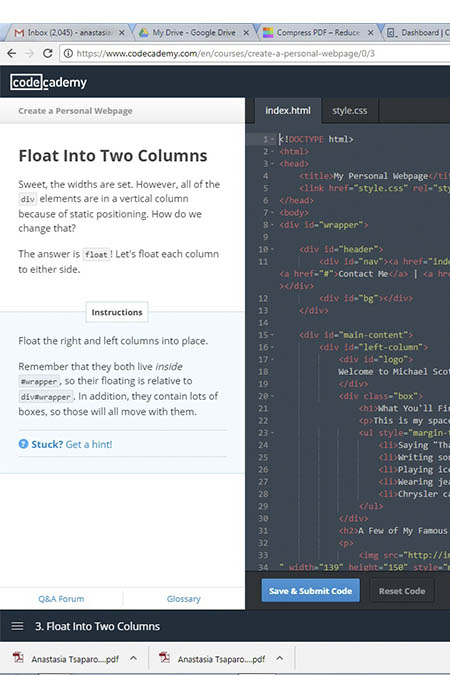Click the browser back arrow
Screen dimensions: 450x675
tap(12, 53)
